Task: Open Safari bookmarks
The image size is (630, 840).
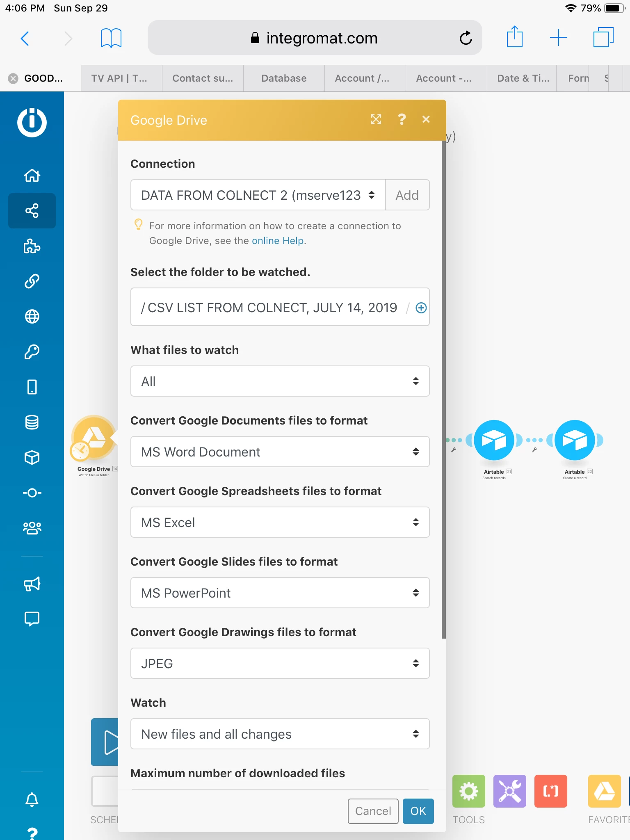Action: click(111, 38)
